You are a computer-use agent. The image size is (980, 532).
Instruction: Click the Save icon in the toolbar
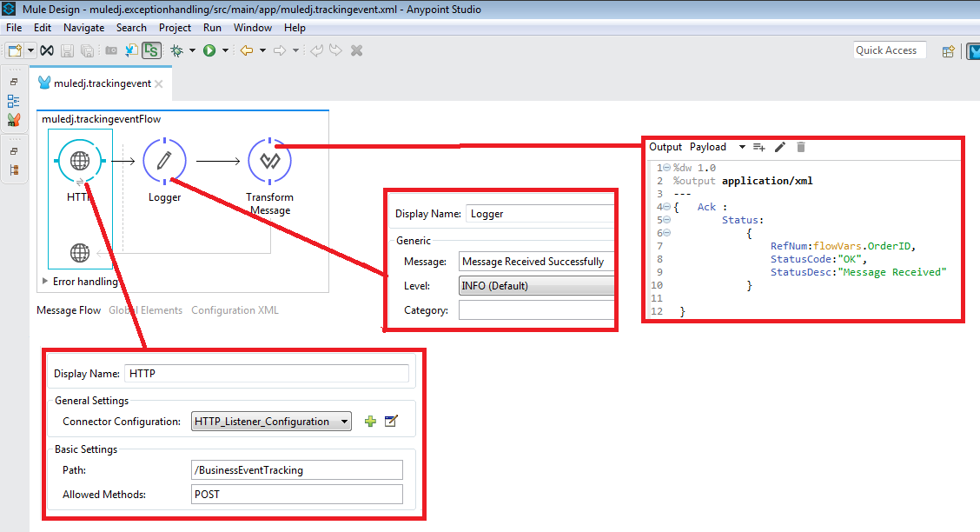tap(67, 50)
